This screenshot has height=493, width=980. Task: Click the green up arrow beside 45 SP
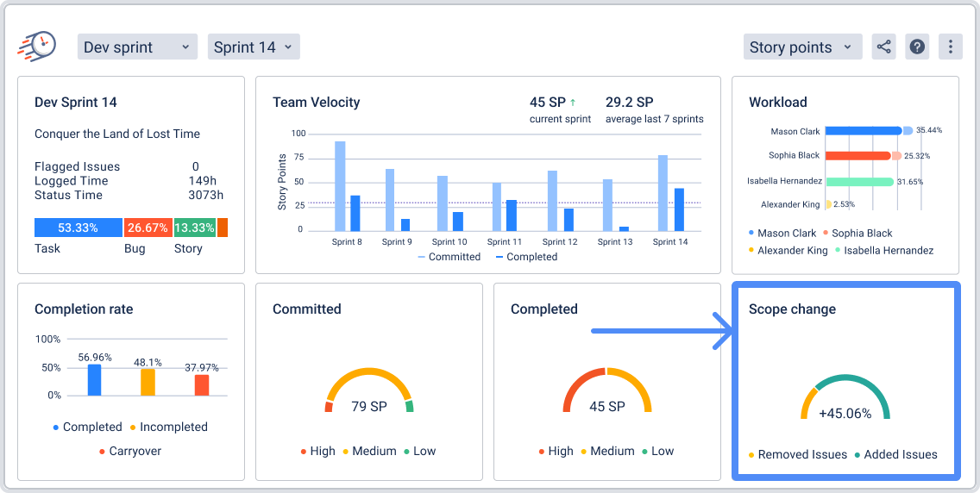pos(573,103)
